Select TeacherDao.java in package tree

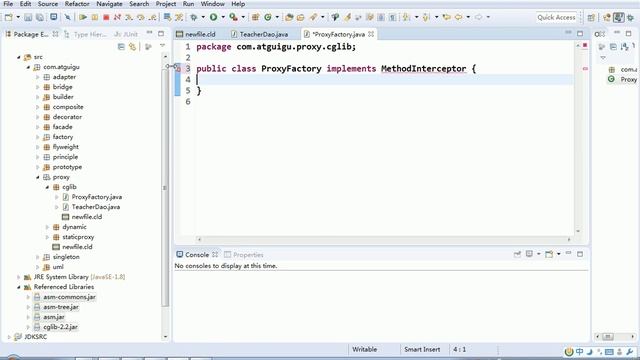click(x=96, y=207)
